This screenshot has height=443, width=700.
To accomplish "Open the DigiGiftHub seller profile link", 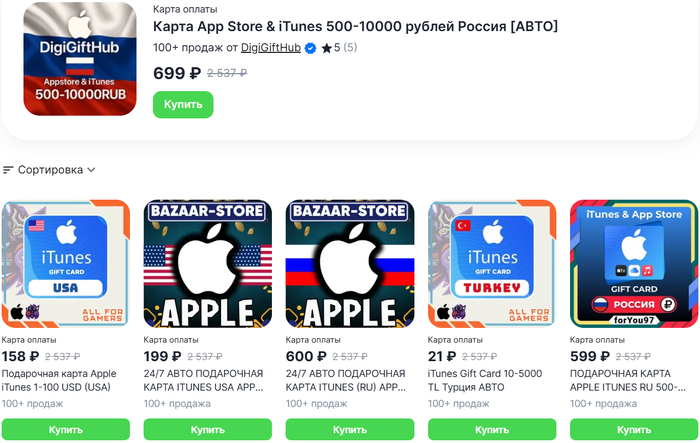I will pos(271,48).
